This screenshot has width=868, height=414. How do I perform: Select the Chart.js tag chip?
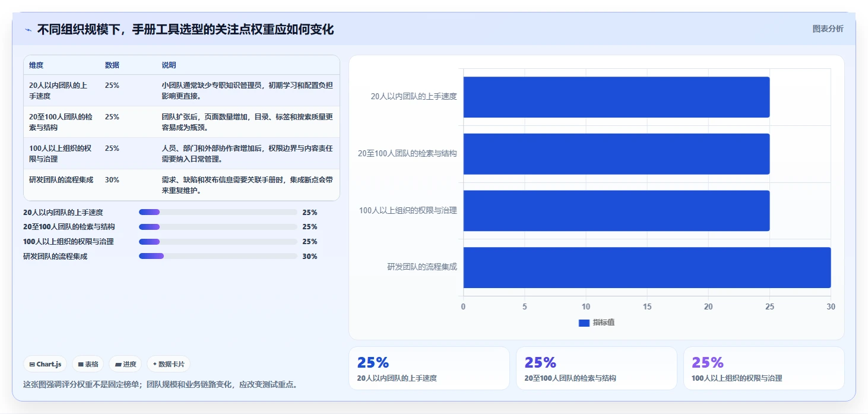[45, 364]
